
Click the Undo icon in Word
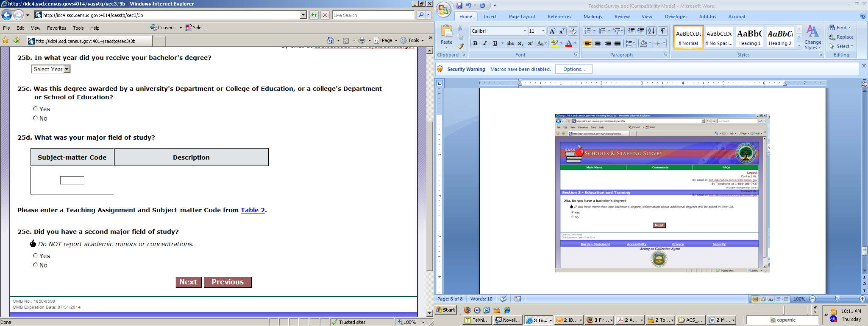pyautogui.click(x=469, y=6)
